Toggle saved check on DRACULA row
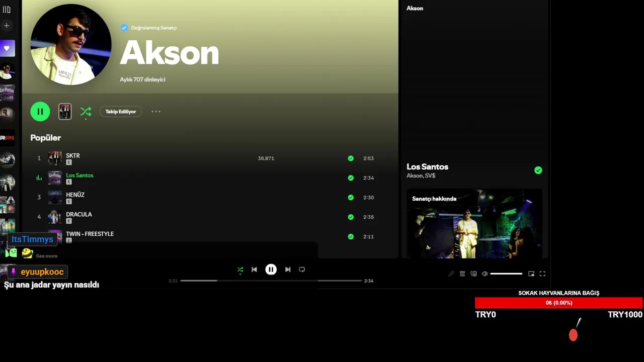644x362 pixels. coord(351,217)
